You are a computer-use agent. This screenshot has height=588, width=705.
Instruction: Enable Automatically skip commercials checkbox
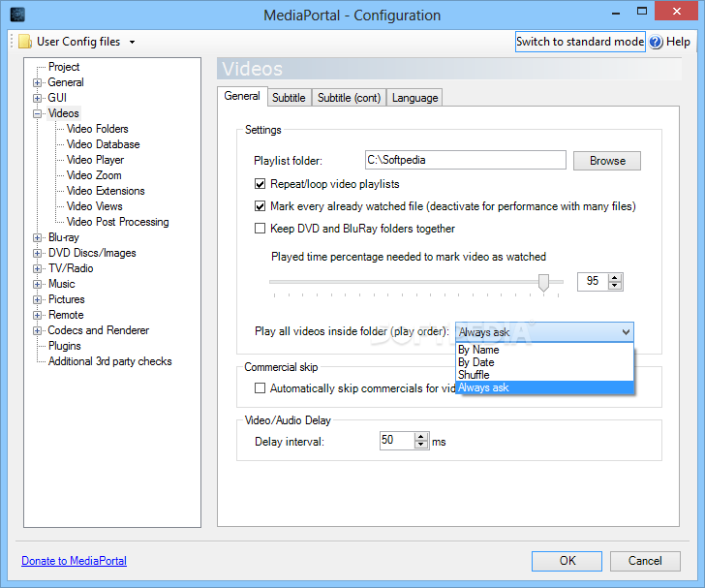coord(260,387)
